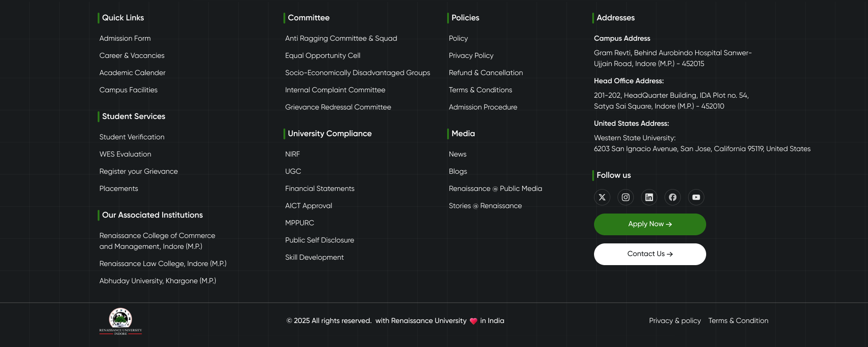Viewport: 868px width, 347px height.
Task: Open the Admission Form link
Action: 125,38
